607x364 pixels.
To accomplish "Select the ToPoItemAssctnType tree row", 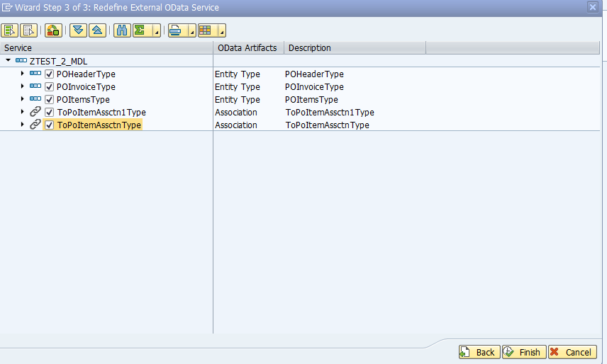I will [x=99, y=125].
